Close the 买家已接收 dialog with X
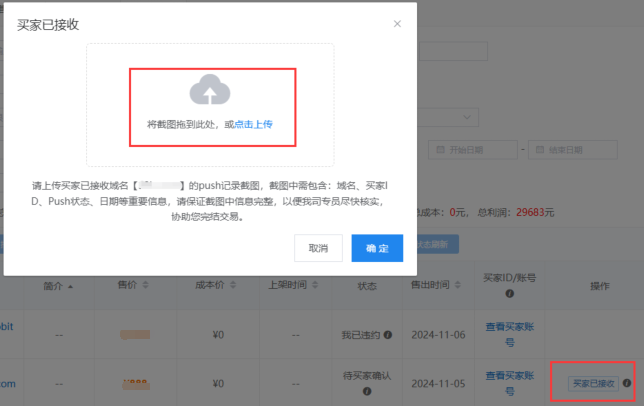Screen dimensions: 644x406 pyautogui.click(x=397, y=24)
